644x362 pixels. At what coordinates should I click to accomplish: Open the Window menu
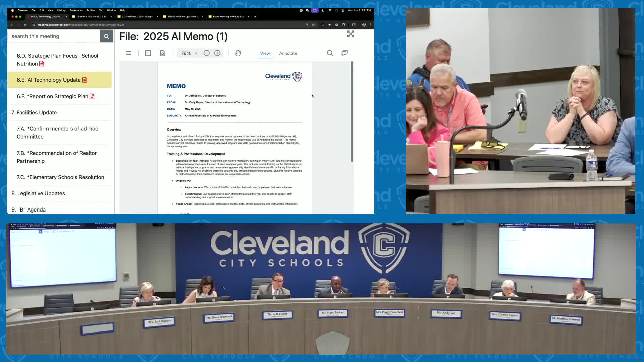click(112, 10)
